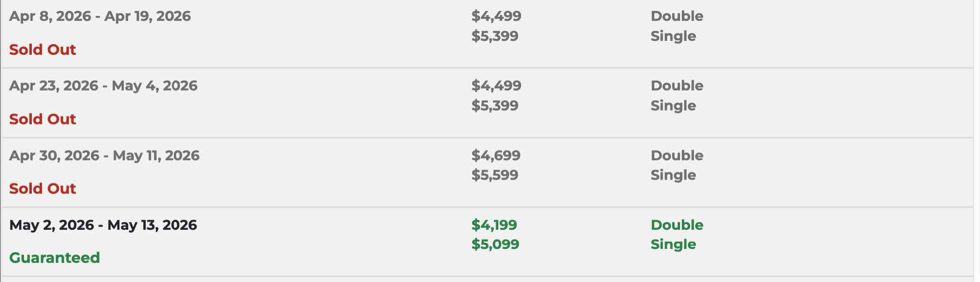Click Single label in Apr 30 row
The height and width of the screenshot is (282, 980).
pyautogui.click(x=673, y=175)
